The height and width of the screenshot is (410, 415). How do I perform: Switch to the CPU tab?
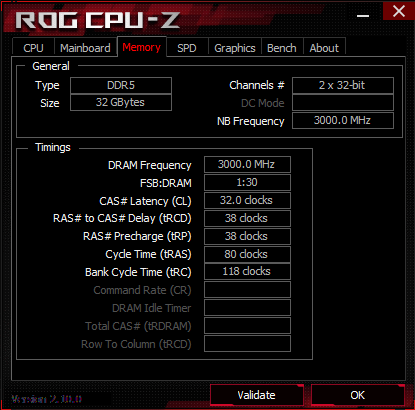[x=33, y=48]
